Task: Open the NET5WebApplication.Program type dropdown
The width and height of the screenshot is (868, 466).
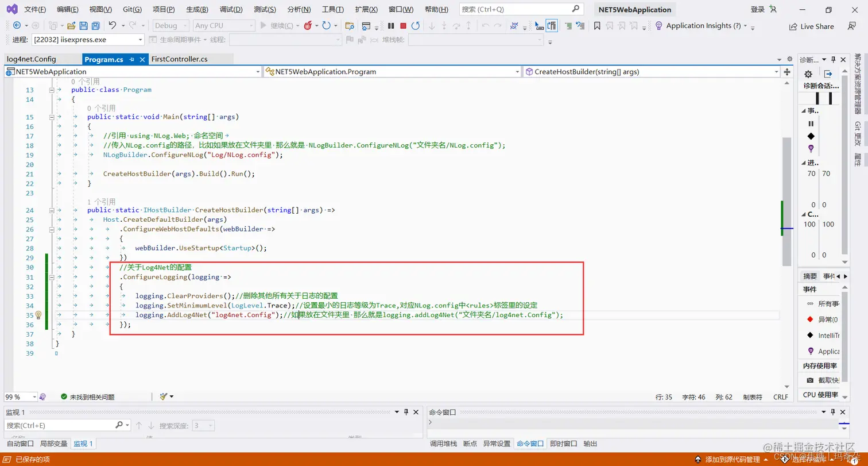Action: click(x=392, y=72)
